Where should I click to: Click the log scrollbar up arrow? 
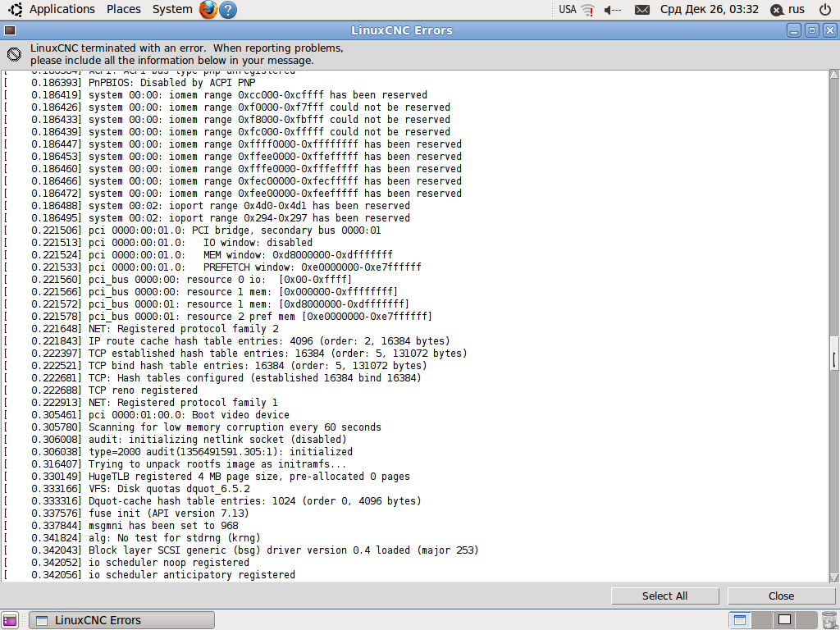tap(834, 75)
